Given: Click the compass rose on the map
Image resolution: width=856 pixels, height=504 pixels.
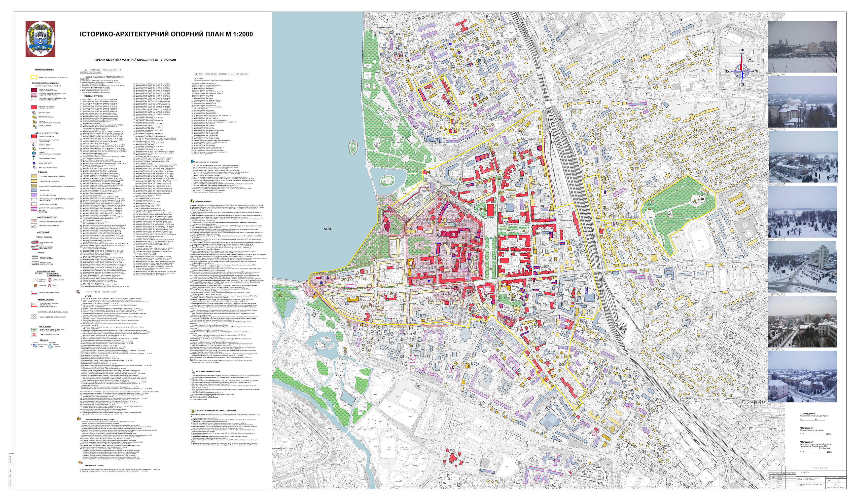Looking at the screenshot, I should (x=741, y=72).
